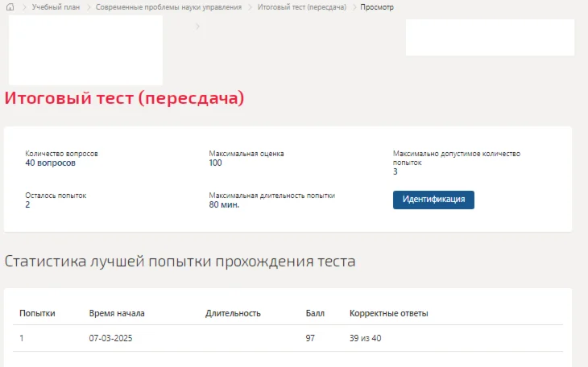Click the Идентификация button
The image size is (588, 367).
point(433,200)
